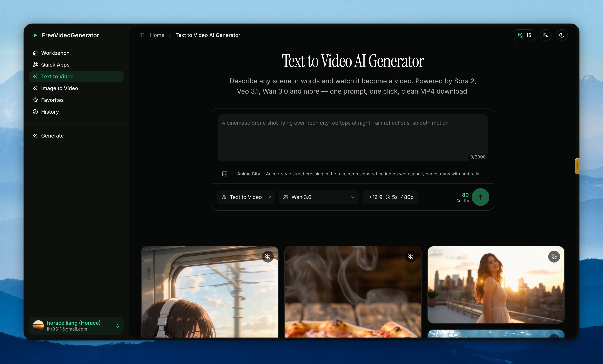Open the Favorites list
The width and height of the screenshot is (603, 364).
76,100
